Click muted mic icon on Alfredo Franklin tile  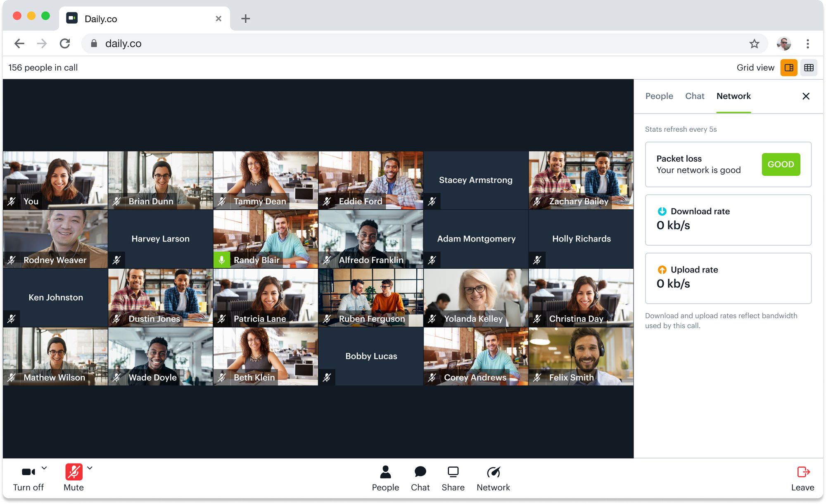coord(327,260)
